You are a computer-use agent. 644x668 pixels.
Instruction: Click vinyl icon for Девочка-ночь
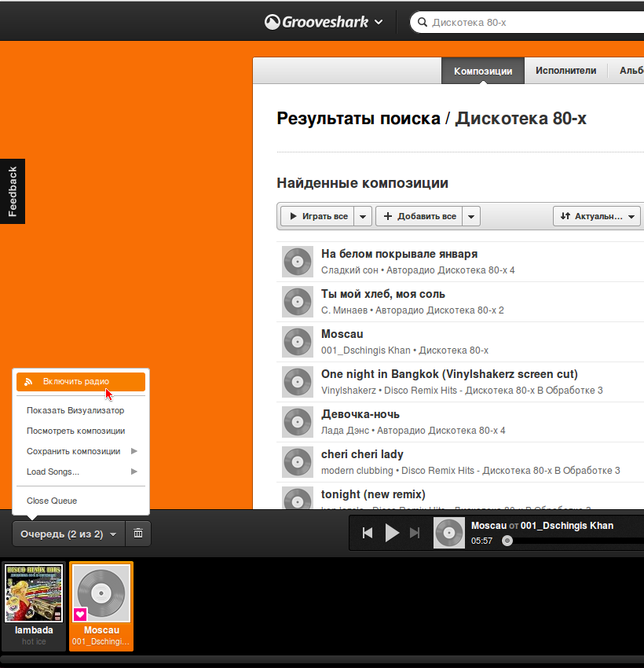(x=298, y=422)
